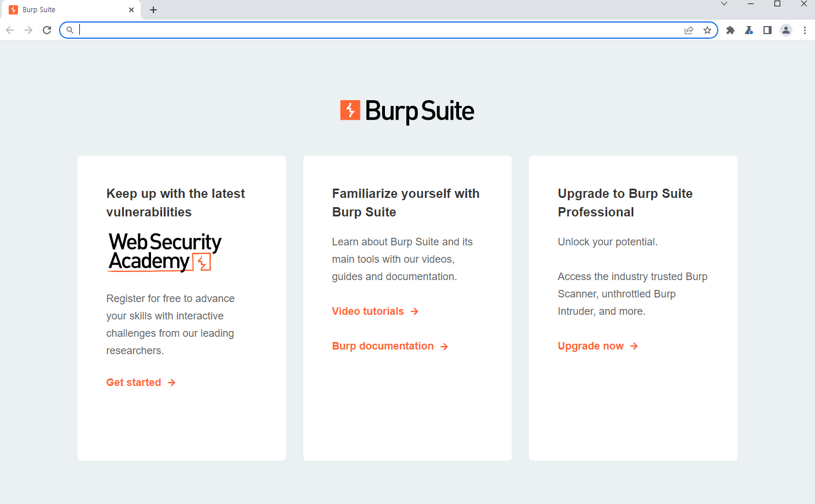Image resolution: width=815 pixels, height=504 pixels.
Task: Click the Web Security Academy logo
Action: pos(165,252)
